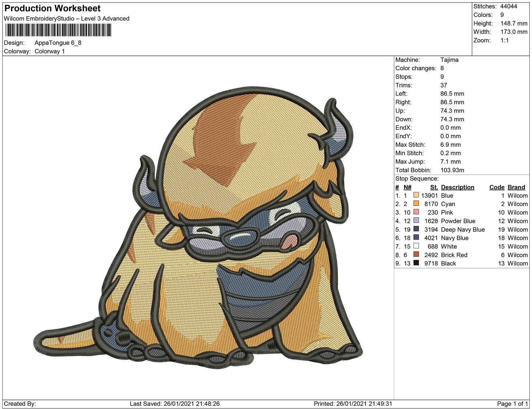Click the N# column header
532x409 pixels.
408,187
